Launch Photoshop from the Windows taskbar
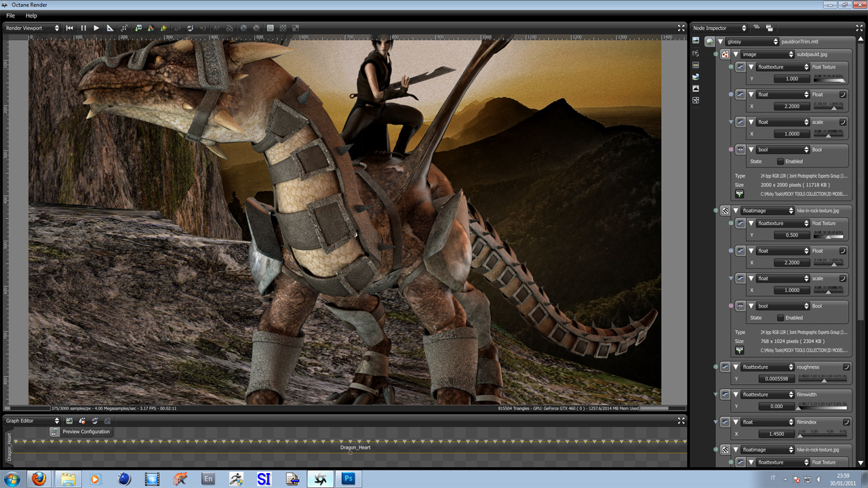This screenshot has height=488, width=868. [349, 479]
